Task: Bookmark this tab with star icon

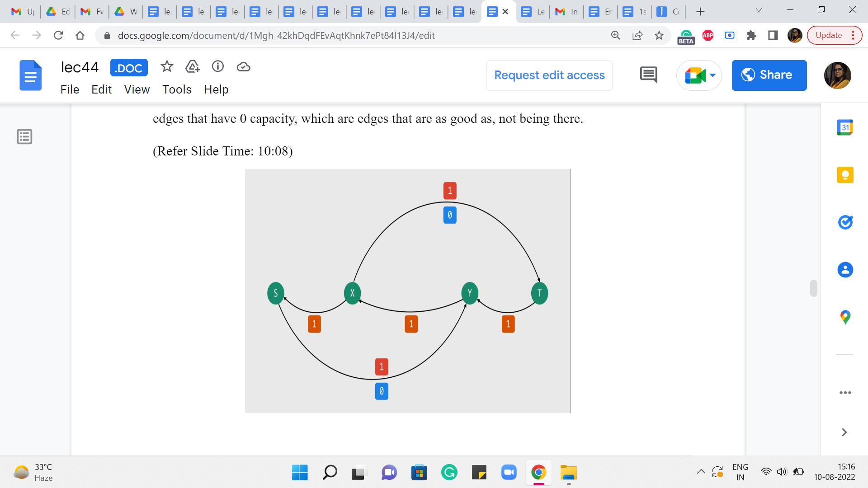Action: 659,35
